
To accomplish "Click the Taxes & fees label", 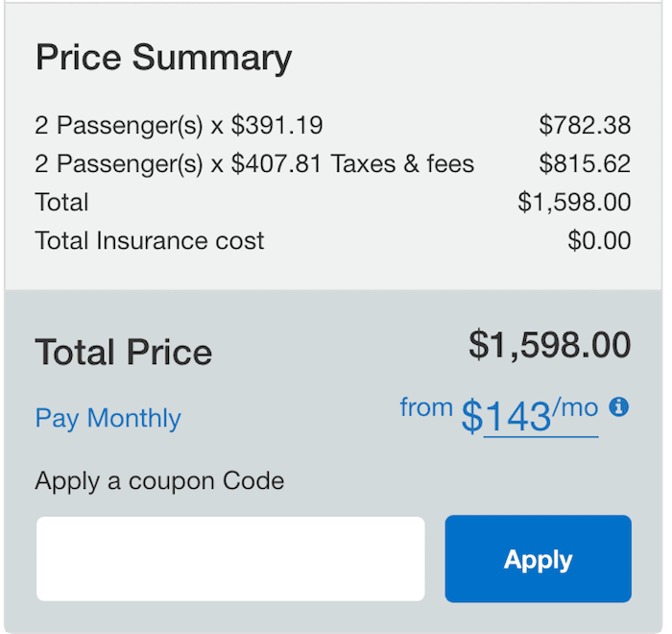I will 403,164.
